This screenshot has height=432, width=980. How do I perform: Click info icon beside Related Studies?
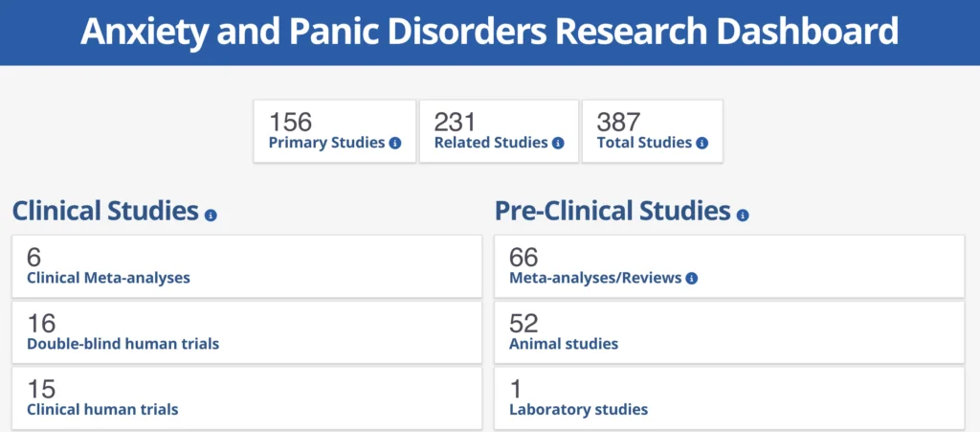click(x=559, y=143)
